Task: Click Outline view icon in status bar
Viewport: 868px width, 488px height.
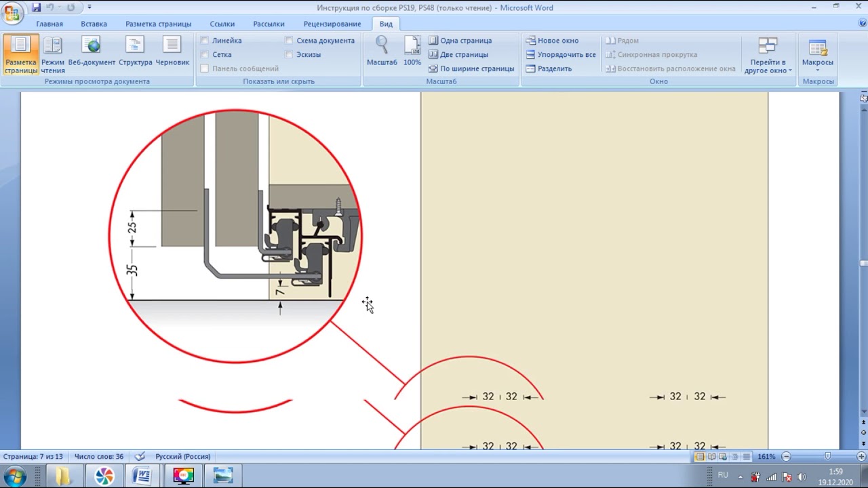Action: (x=734, y=457)
